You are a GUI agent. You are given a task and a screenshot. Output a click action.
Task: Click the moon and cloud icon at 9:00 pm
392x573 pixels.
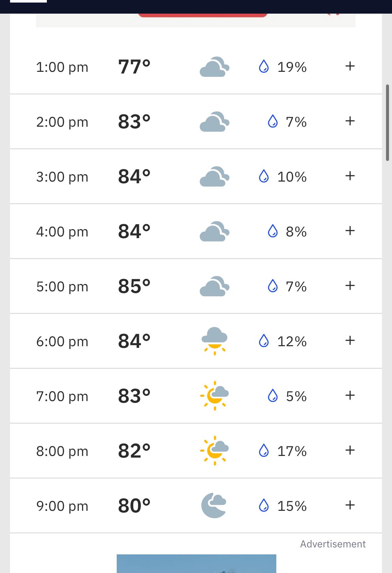(214, 505)
